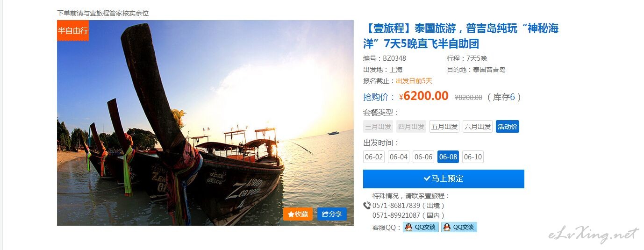The height and width of the screenshot is (250, 644).
Task: Click the first QQ交谈 penguin chat button
Action: (421, 227)
